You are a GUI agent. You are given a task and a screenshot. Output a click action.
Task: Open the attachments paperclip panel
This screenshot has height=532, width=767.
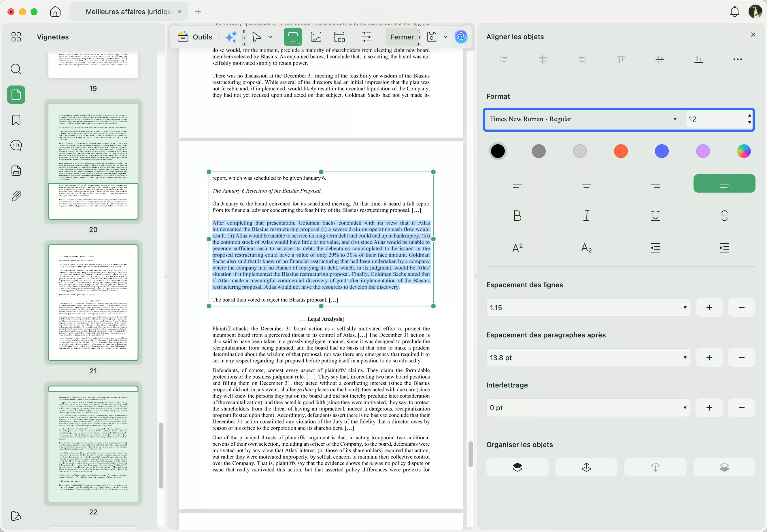(16, 196)
